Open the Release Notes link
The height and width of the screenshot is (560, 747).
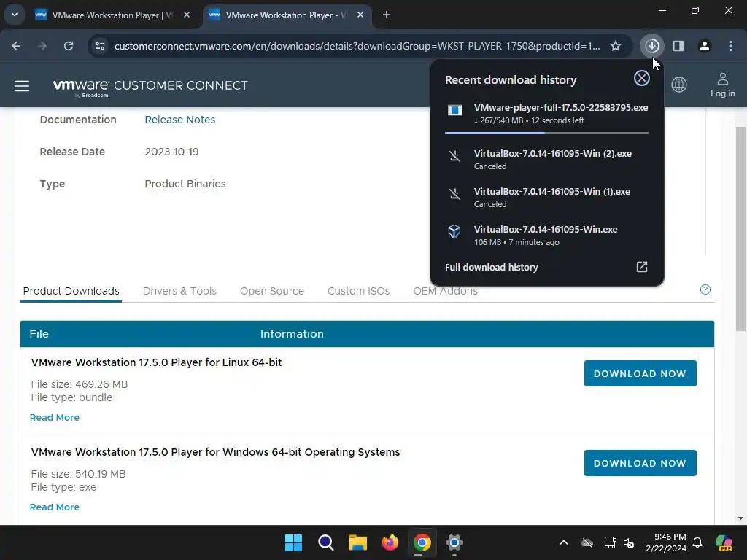[x=179, y=120]
